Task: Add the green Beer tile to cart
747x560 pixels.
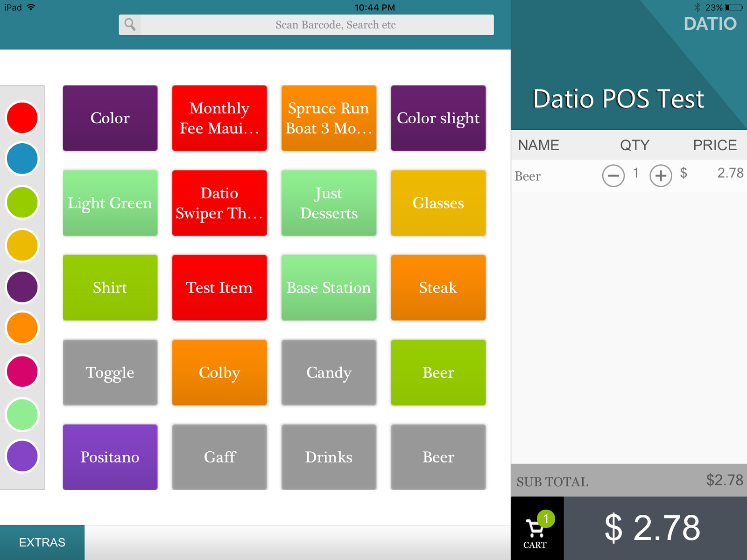Action: 438,372
